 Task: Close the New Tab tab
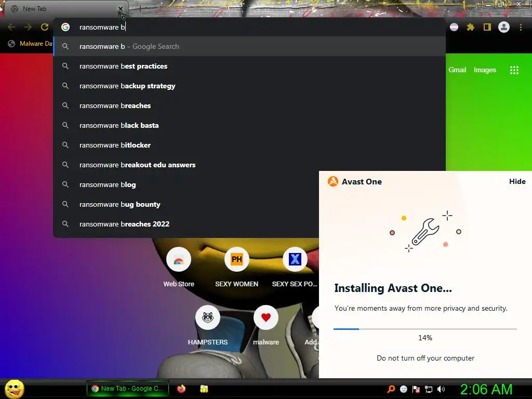[x=121, y=9]
